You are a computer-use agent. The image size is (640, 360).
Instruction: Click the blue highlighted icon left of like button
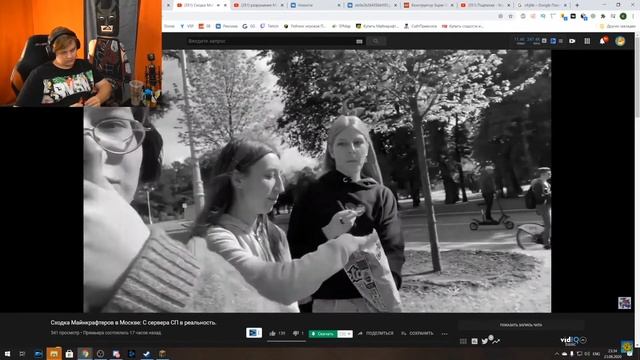pyautogui.click(x=254, y=333)
